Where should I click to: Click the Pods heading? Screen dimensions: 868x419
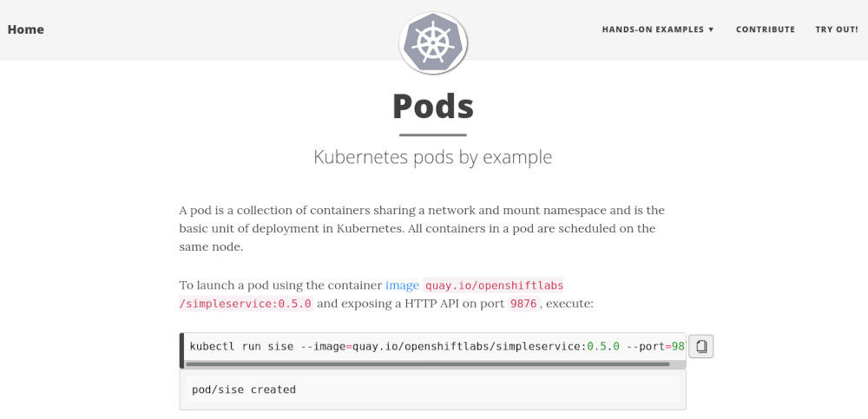coord(433,107)
